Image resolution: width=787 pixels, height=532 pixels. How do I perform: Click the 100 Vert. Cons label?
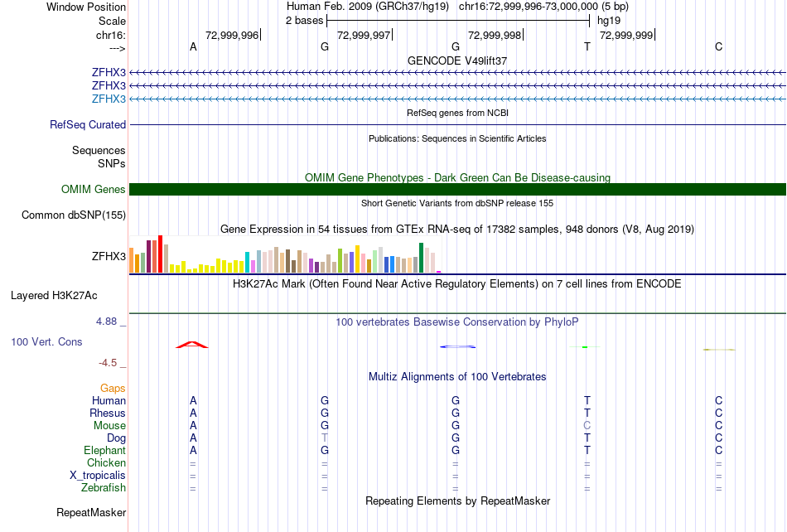tap(46, 341)
